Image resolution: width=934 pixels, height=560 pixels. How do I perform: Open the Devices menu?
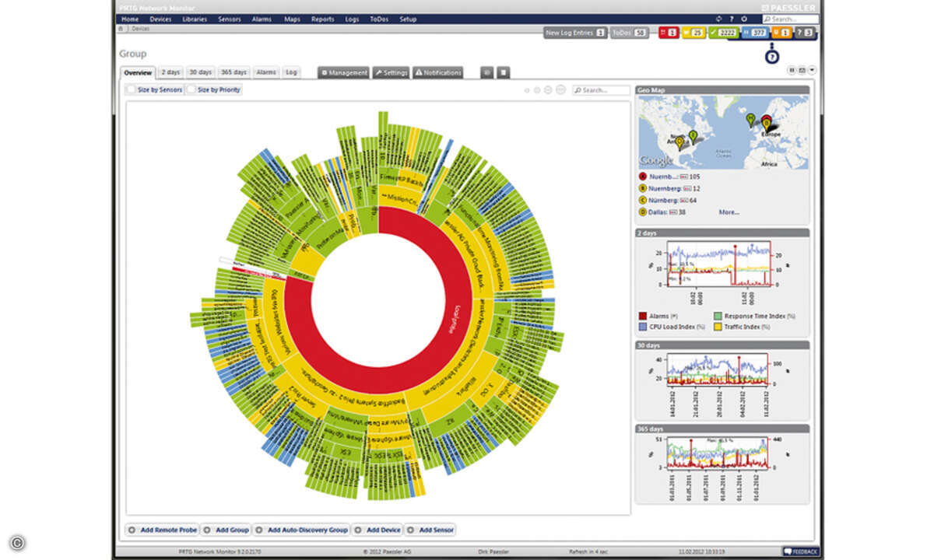(x=160, y=19)
